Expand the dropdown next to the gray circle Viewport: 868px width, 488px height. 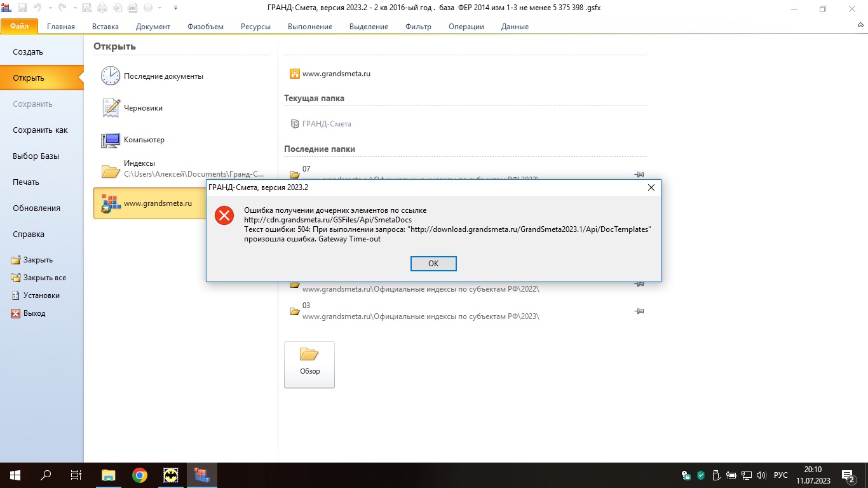(159, 8)
